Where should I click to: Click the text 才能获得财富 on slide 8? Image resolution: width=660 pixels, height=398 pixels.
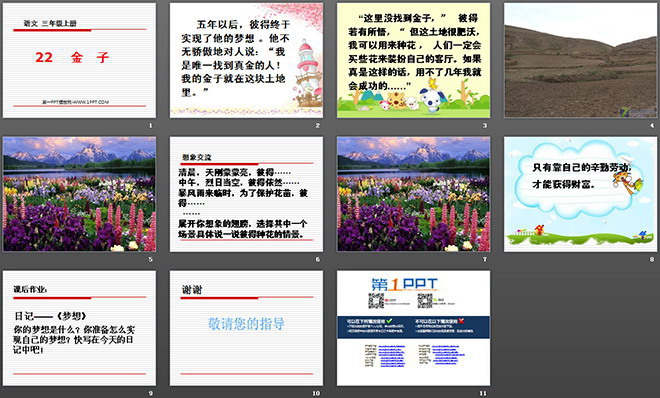563,184
